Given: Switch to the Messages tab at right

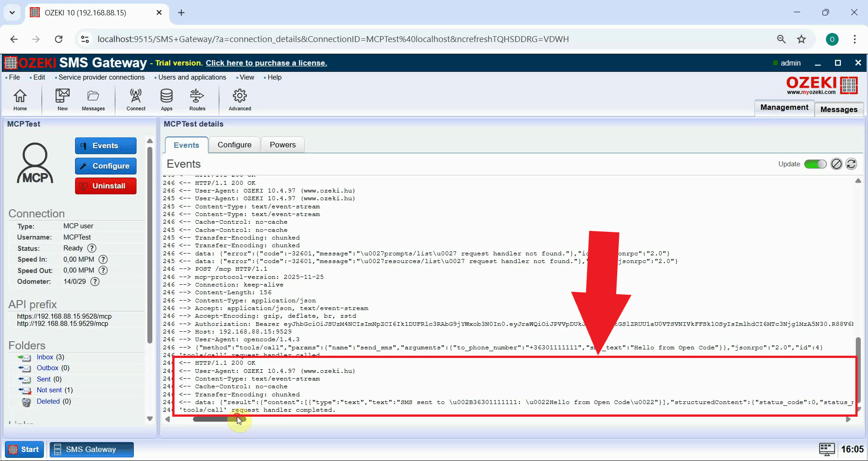Looking at the screenshot, I should (839, 109).
